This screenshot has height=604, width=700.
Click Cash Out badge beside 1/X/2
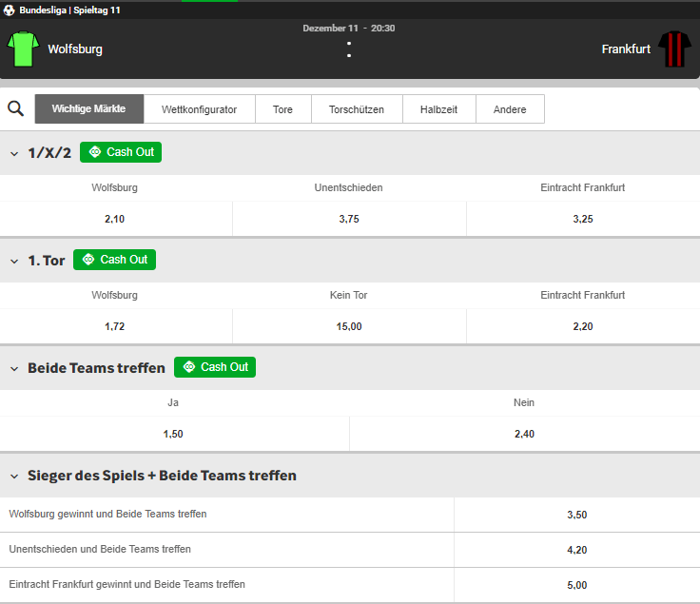[121, 152]
